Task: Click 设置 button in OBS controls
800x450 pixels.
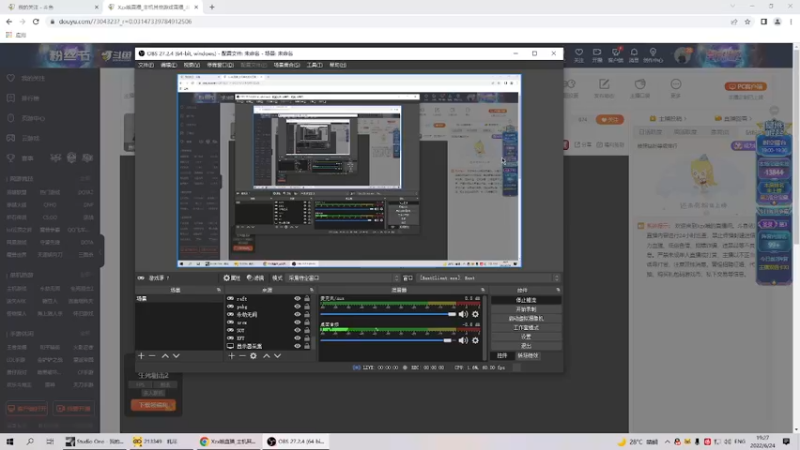Action: [x=526, y=337]
